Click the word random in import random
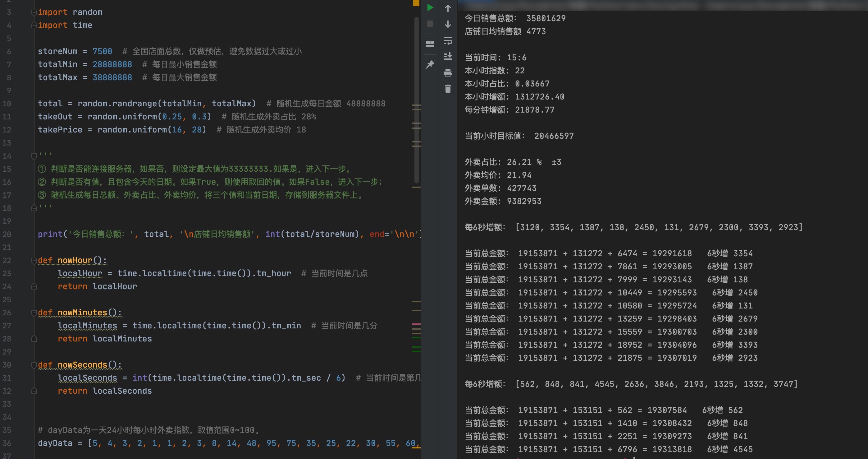The image size is (868, 459). tap(87, 12)
